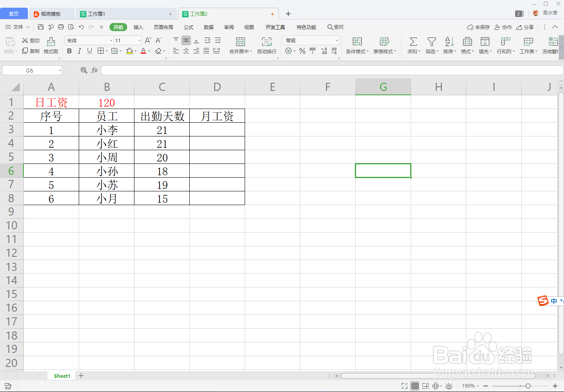
Task: Click the decrease decimal places icon
Action: click(334, 51)
